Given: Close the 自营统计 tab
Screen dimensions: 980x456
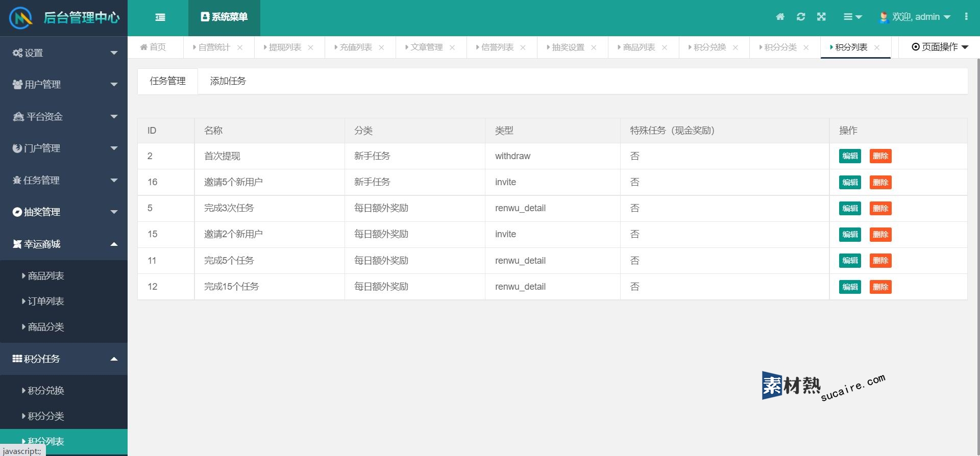Looking at the screenshot, I should coord(240,47).
